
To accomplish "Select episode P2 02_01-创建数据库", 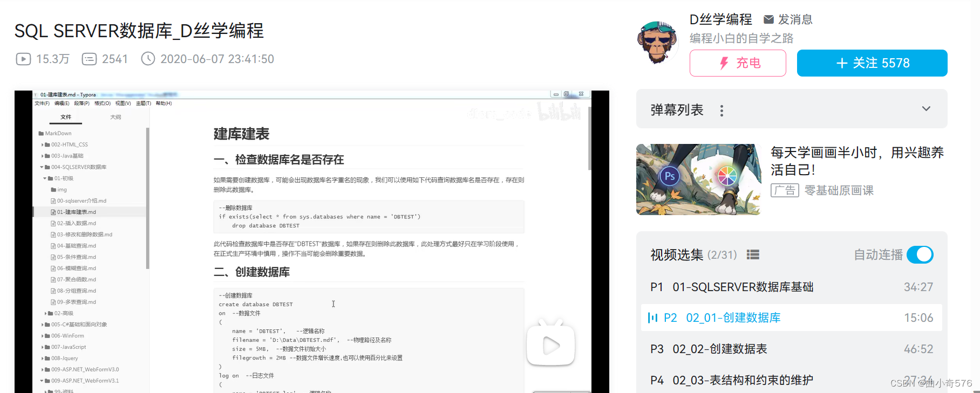I will point(792,318).
